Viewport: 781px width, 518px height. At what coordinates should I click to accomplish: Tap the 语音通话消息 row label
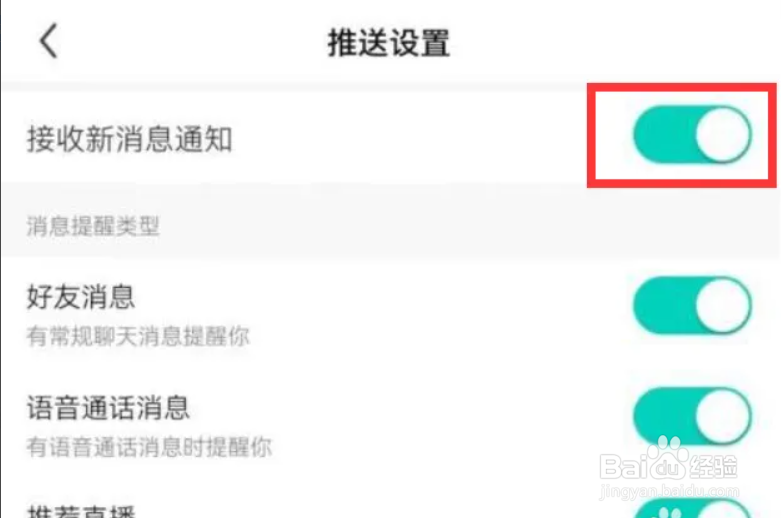click(108, 408)
